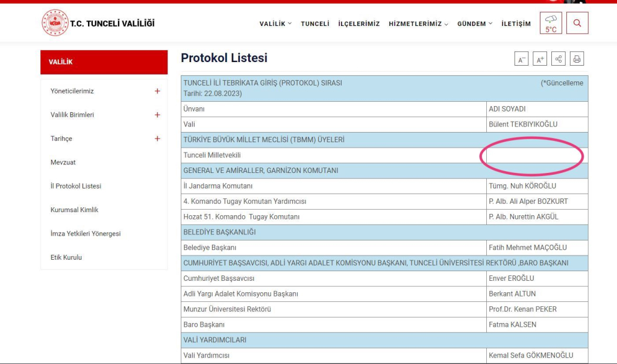Open İlçelerimiz menu item

click(x=359, y=24)
